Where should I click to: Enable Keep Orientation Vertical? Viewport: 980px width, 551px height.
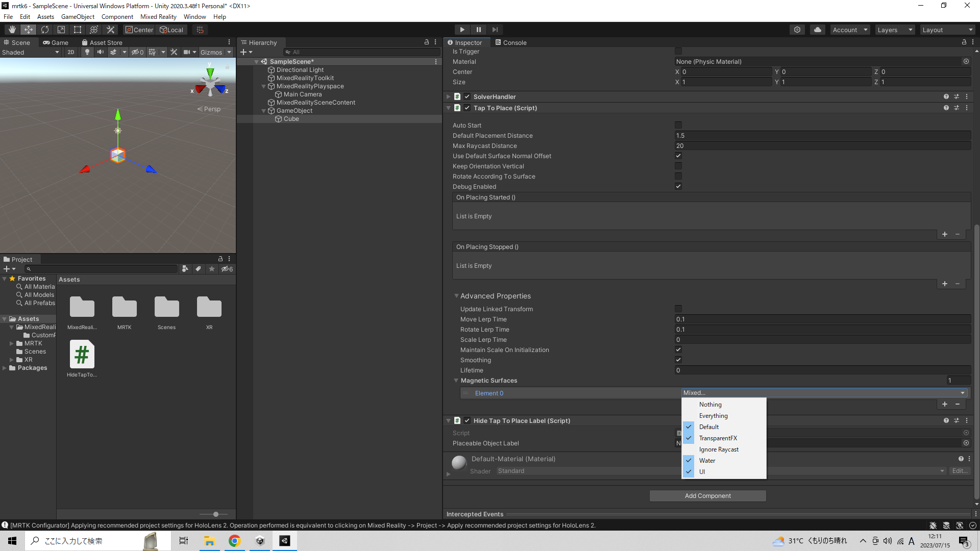tap(678, 166)
